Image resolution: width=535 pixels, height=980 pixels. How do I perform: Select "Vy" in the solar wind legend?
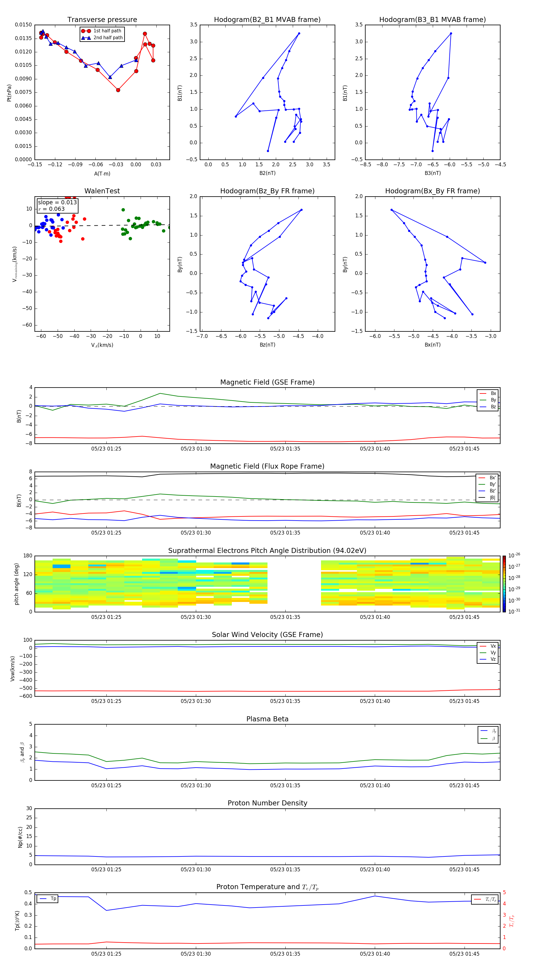(x=488, y=652)
